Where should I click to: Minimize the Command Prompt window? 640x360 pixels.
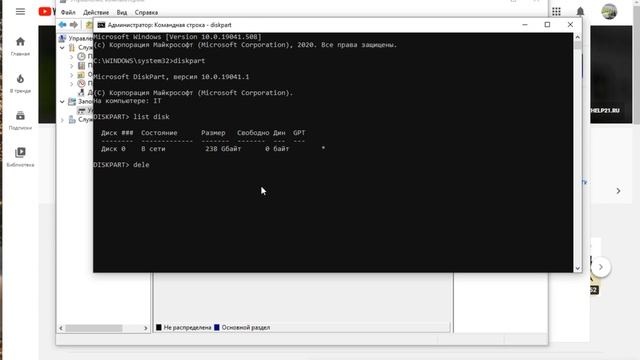coord(525,25)
